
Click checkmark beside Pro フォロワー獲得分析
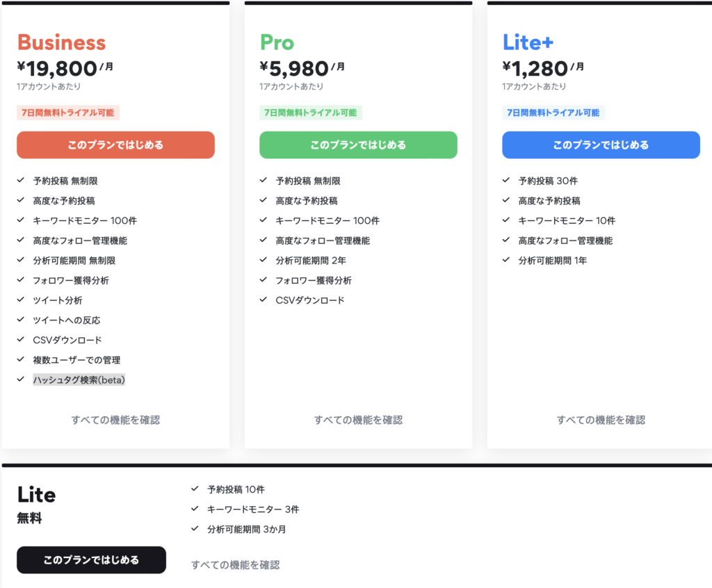264,280
